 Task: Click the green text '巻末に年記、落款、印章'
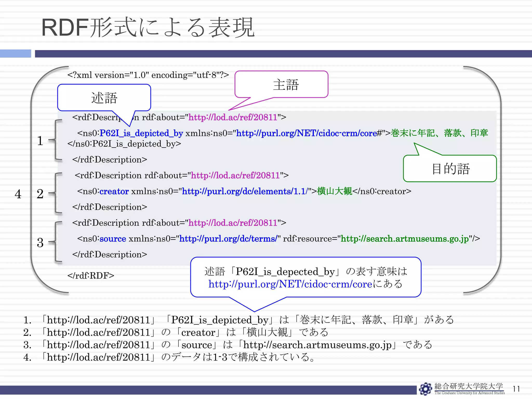[x=440, y=133]
